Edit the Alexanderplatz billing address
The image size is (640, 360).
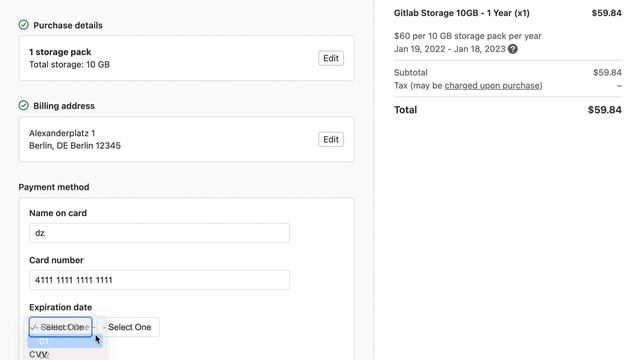coord(331,139)
